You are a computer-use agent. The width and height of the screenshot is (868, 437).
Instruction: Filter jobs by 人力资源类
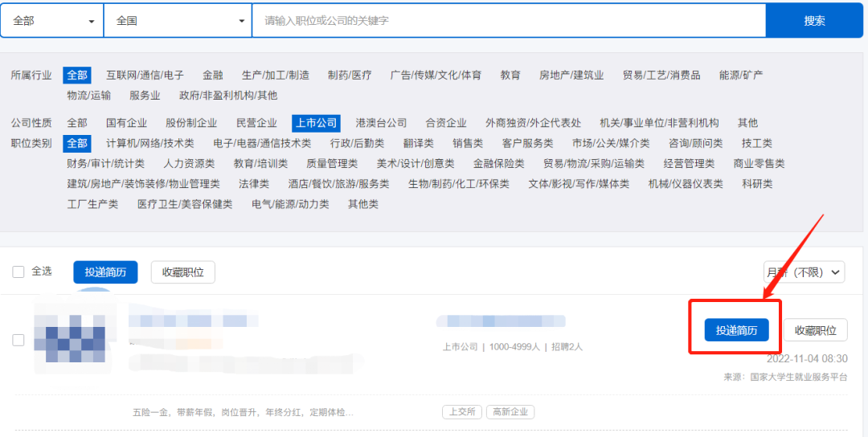190,164
